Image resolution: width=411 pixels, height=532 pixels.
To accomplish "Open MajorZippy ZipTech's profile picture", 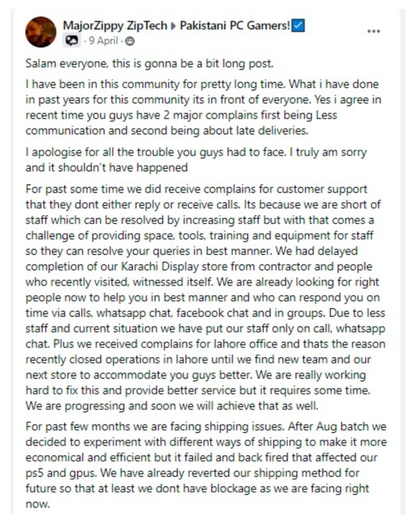I will (x=41, y=32).
